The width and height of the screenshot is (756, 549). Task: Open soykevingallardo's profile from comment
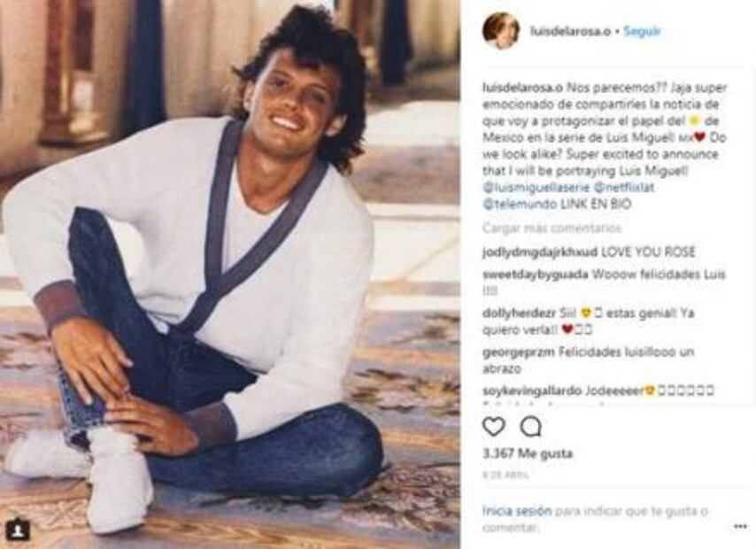(532, 390)
